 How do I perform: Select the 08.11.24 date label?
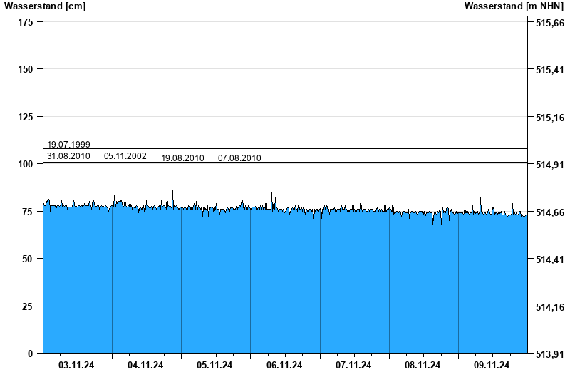pos(423,366)
